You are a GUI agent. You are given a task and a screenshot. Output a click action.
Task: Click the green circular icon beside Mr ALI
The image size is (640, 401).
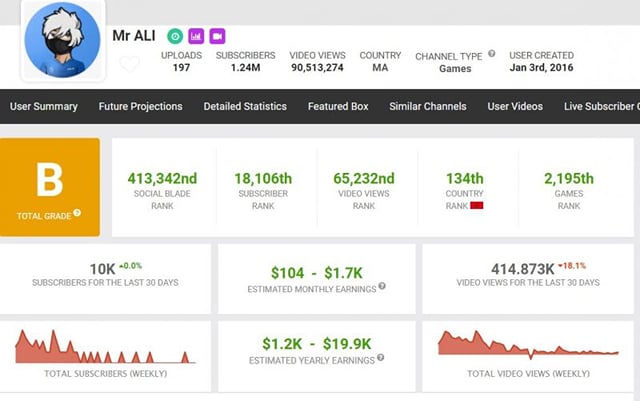coord(175,36)
